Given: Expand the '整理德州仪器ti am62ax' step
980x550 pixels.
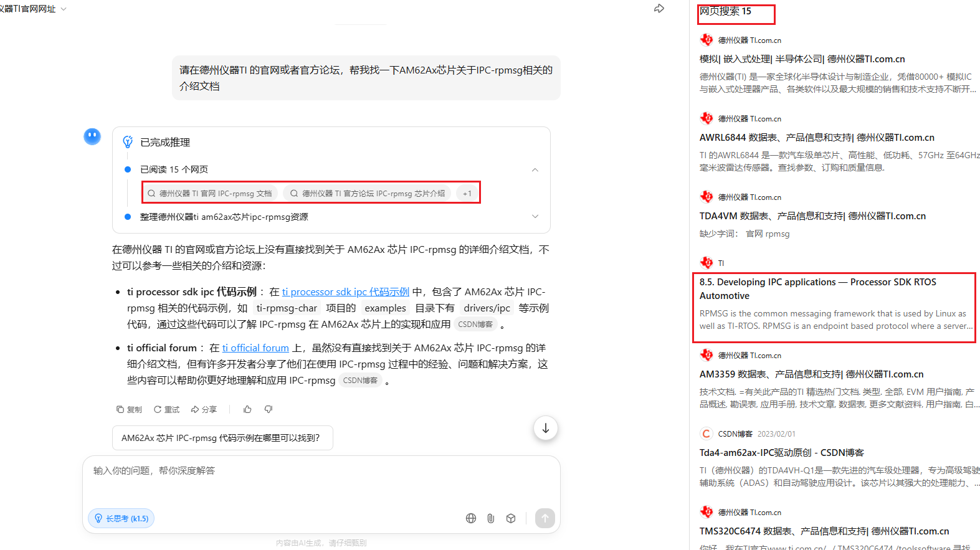Looking at the screenshot, I should click(x=535, y=216).
